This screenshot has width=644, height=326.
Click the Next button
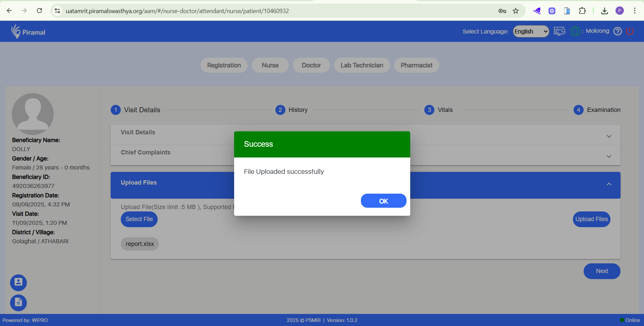click(x=602, y=271)
